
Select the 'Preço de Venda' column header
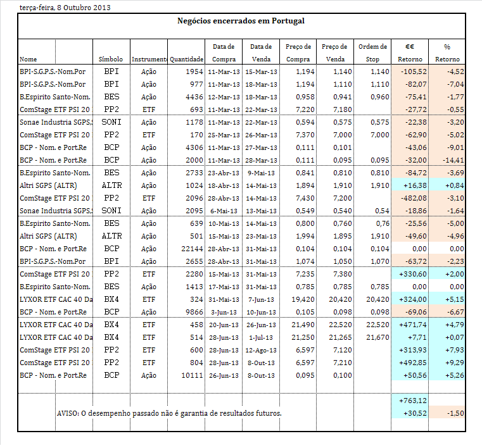tap(335, 53)
